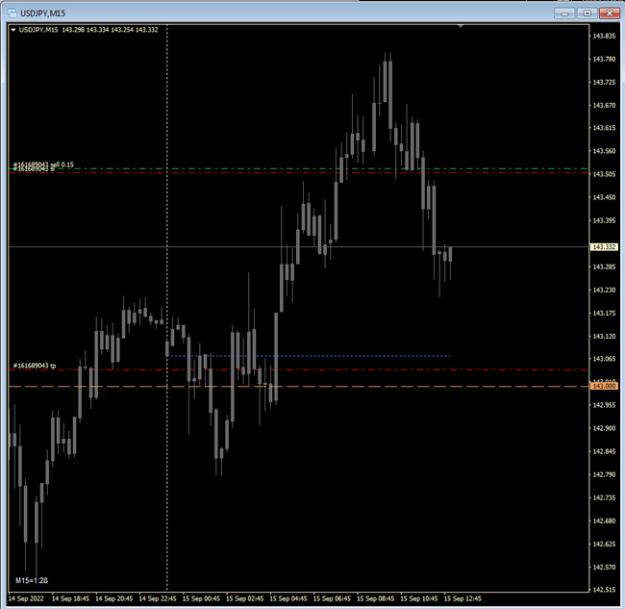Click the 143.505 price scale label
Screen dimensions: 625x609
coord(604,174)
